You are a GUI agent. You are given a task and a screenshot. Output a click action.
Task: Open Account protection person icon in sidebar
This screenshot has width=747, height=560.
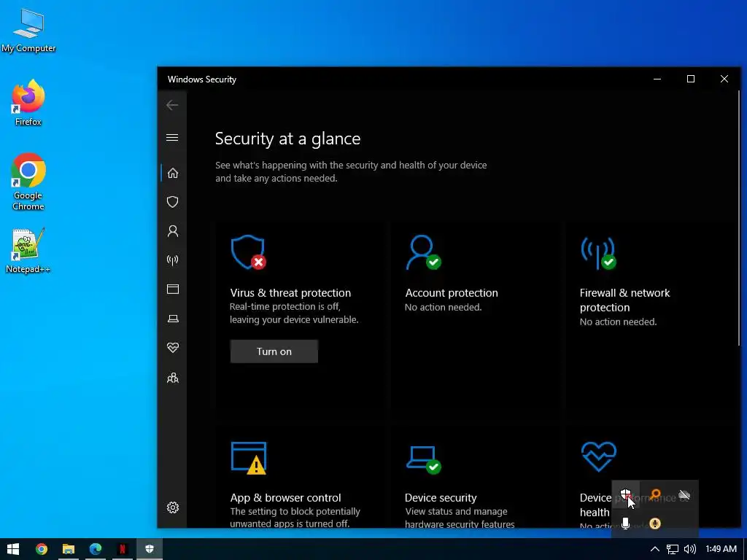(x=172, y=231)
